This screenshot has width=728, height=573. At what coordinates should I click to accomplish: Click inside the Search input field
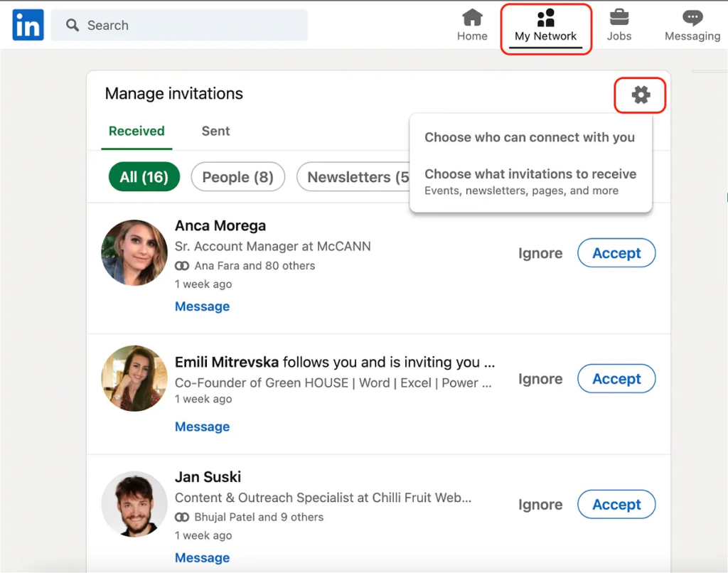(192, 26)
